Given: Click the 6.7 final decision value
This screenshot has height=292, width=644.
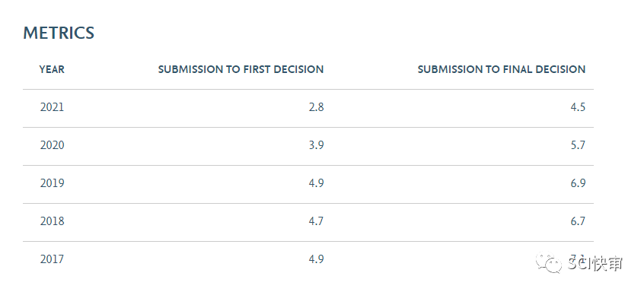Looking at the screenshot, I should pyautogui.click(x=578, y=221).
